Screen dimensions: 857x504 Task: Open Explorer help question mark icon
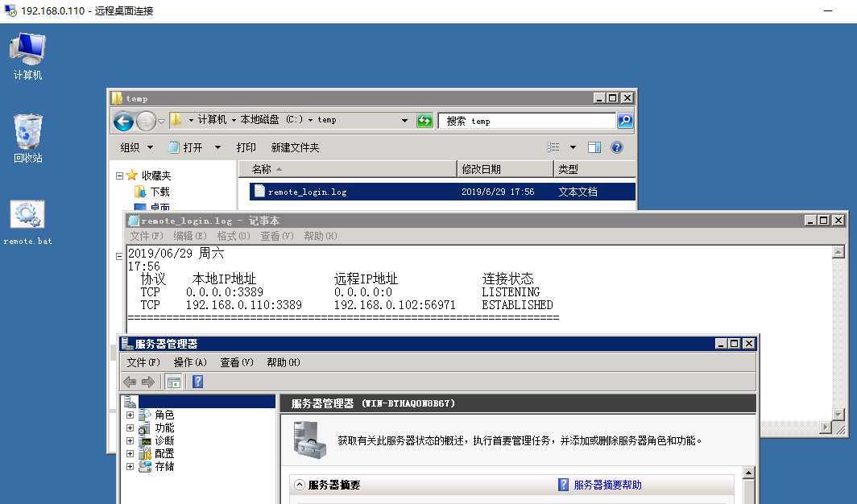[x=617, y=147]
